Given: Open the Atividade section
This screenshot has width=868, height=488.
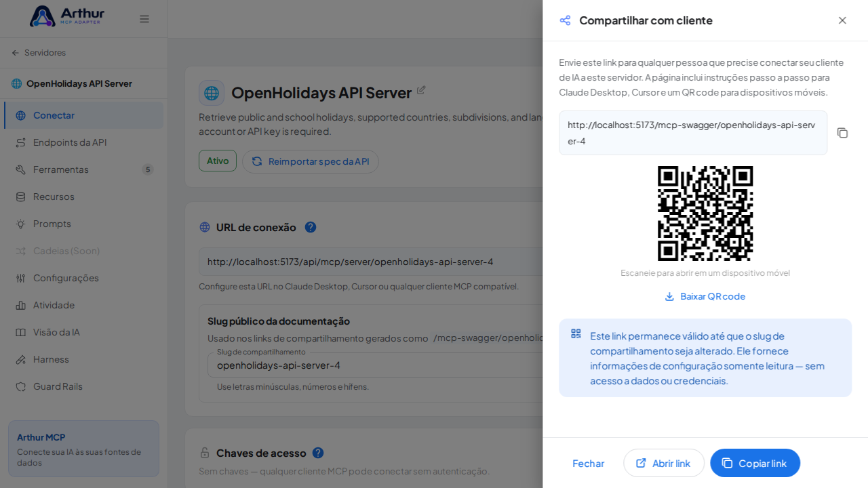Looking at the screenshot, I should [84, 305].
